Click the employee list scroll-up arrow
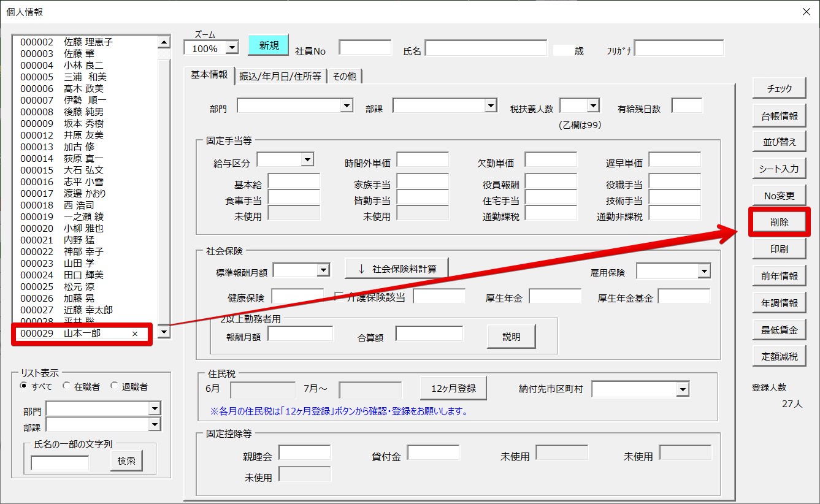This screenshot has height=504, width=820. tap(164, 42)
